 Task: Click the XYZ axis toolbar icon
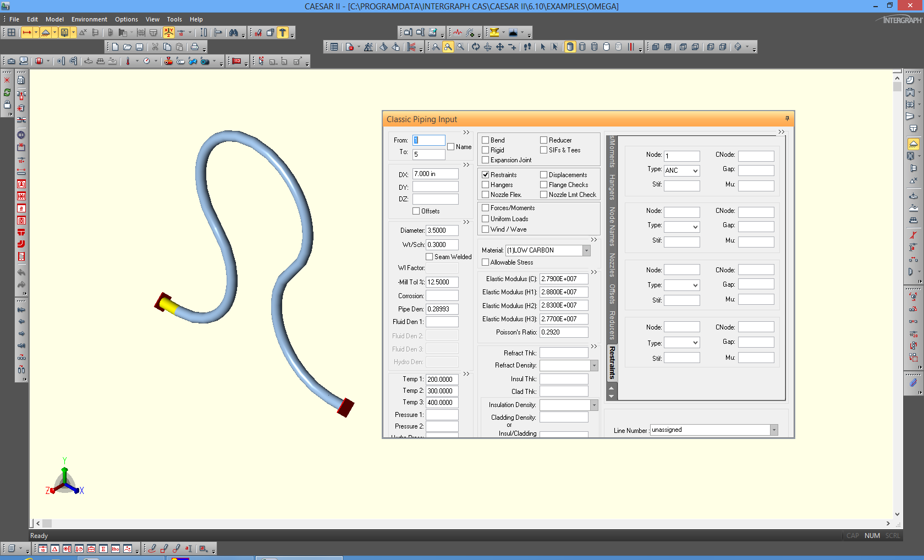click(x=168, y=33)
